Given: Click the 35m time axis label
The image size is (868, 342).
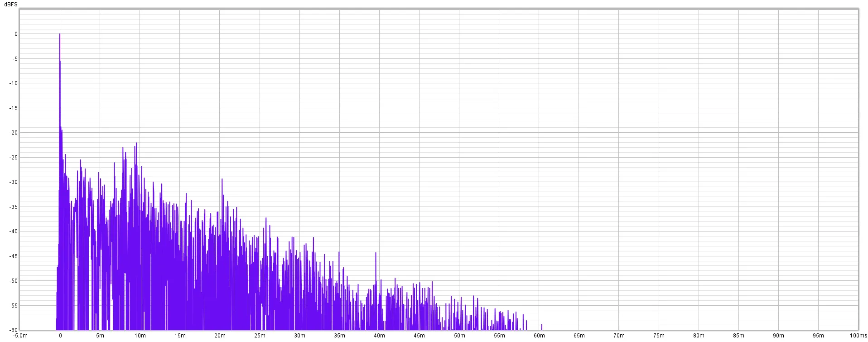Looking at the screenshot, I should point(339,336).
